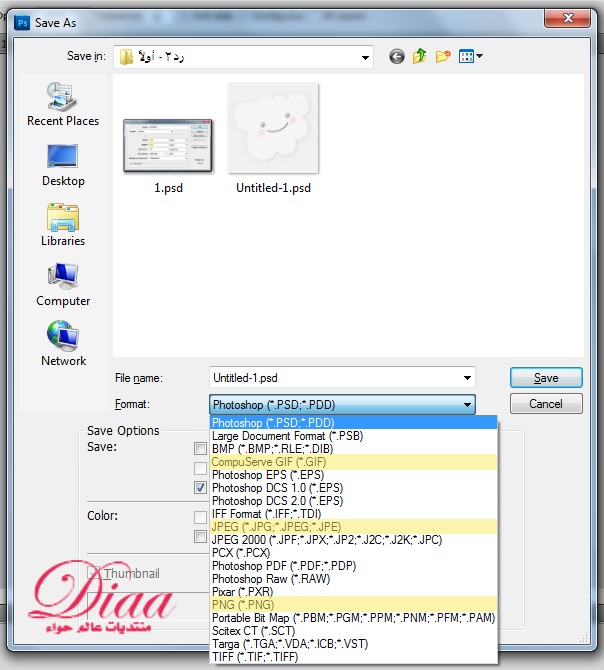604x670 pixels.
Task: Go up one folder level icon
Action: click(x=420, y=57)
